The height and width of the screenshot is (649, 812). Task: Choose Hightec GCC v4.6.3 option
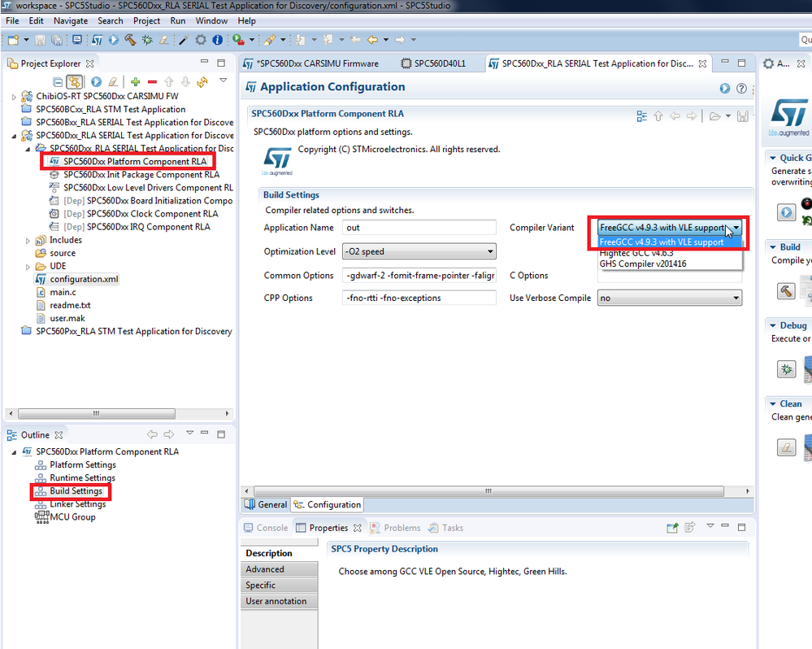[x=636, y=253]
